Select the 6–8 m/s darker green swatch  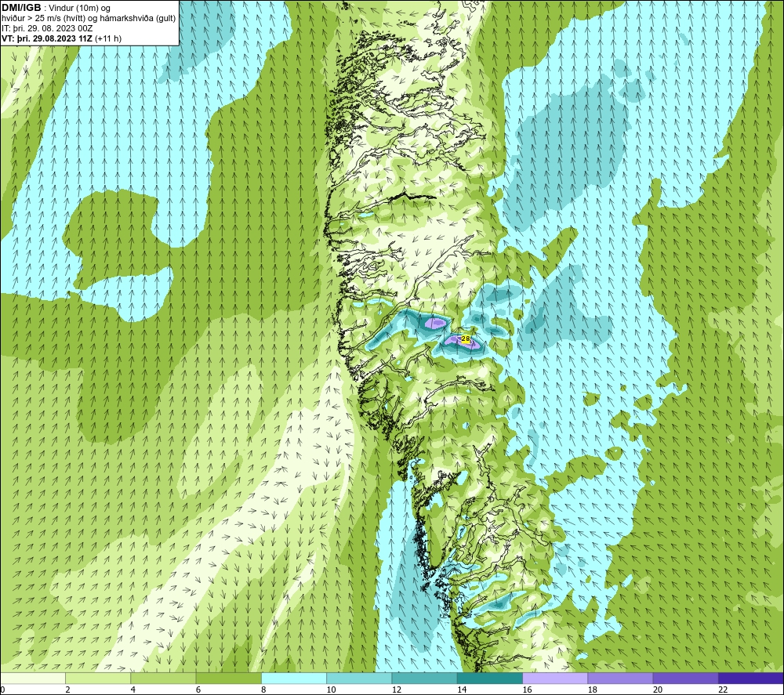(x=228, y=678)
